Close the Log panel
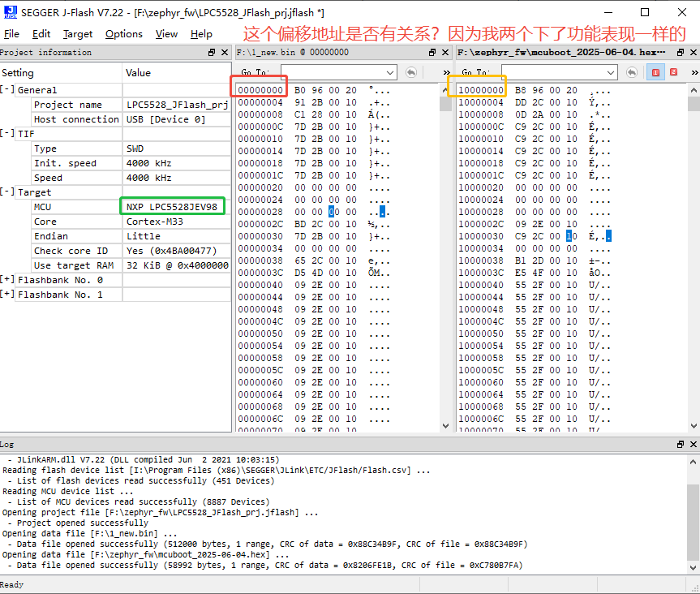The image size is (700, 594). click(694, 444)
